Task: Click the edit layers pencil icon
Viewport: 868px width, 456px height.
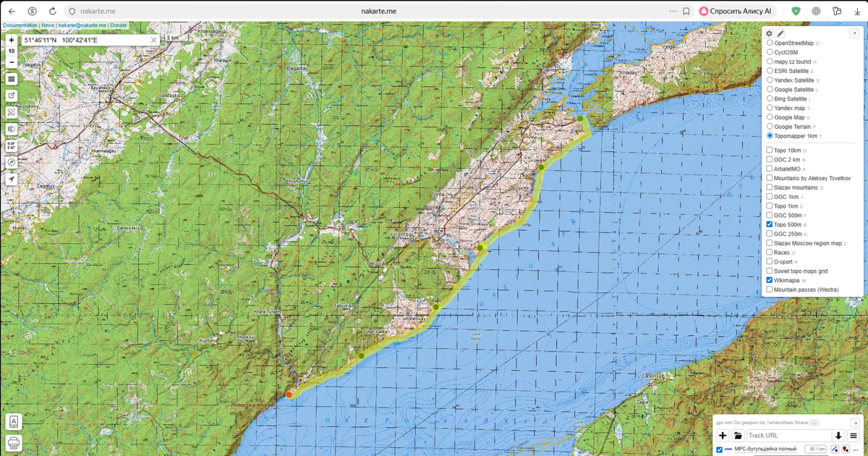Action: (780, 33)
